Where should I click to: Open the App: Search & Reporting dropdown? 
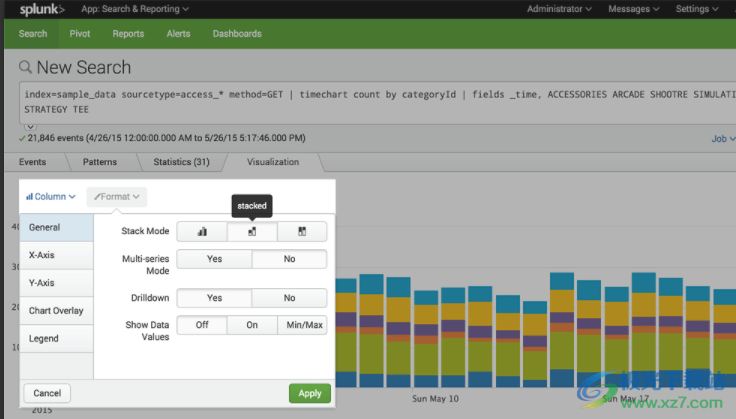tap(135, 9)
